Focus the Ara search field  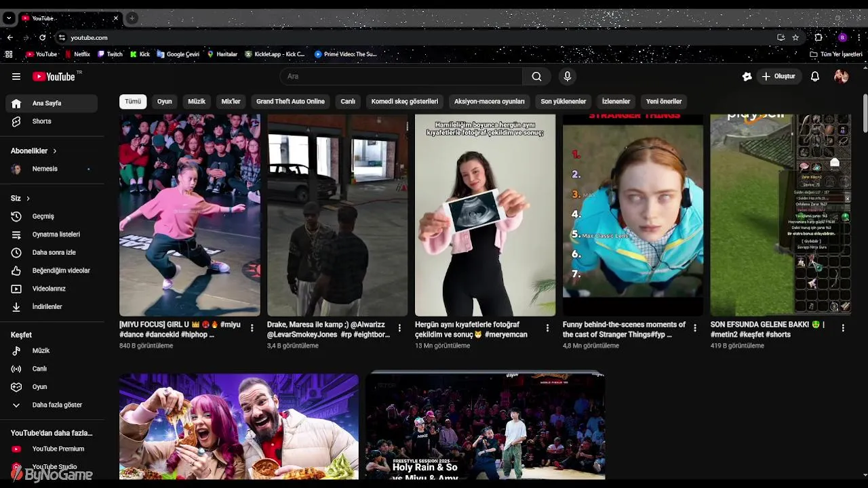pyautogui.click(x=401, y=77)
